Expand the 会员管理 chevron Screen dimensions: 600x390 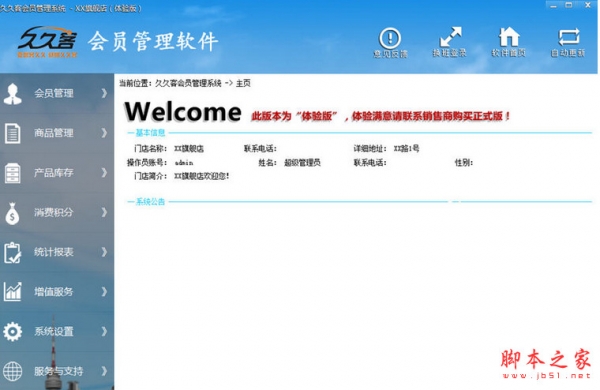tap(104, 93)
